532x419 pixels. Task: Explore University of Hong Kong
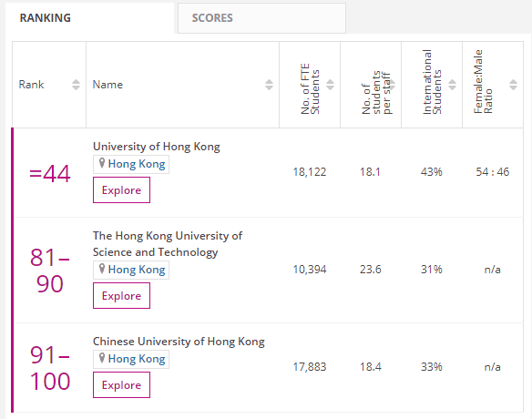click(x=121, y=190)
